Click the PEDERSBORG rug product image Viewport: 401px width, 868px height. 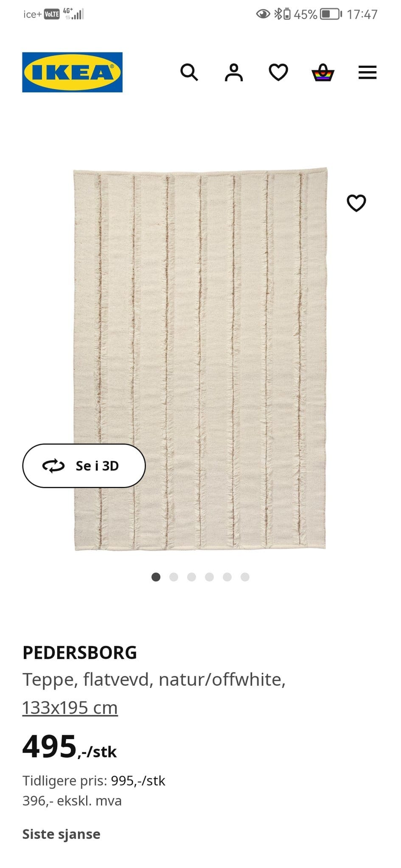click(200, 359)
